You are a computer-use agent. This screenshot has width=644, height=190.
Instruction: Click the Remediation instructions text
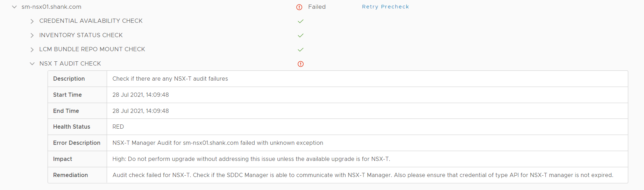click(363, 175)
